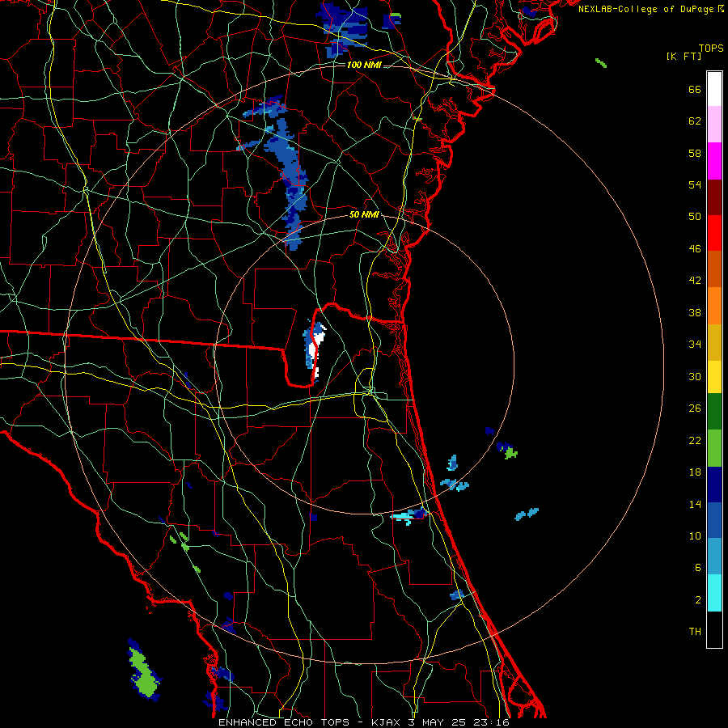This screenshot has height=728, width=728.
Task: Click the '26' legend value
Action: pyautogui.click(x=695, y=408)
